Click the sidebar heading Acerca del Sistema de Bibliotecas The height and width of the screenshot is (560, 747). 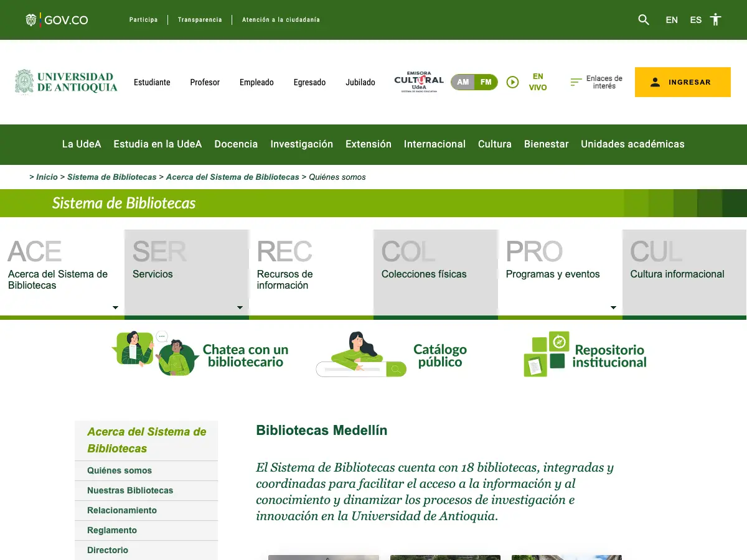pos(147,440)
